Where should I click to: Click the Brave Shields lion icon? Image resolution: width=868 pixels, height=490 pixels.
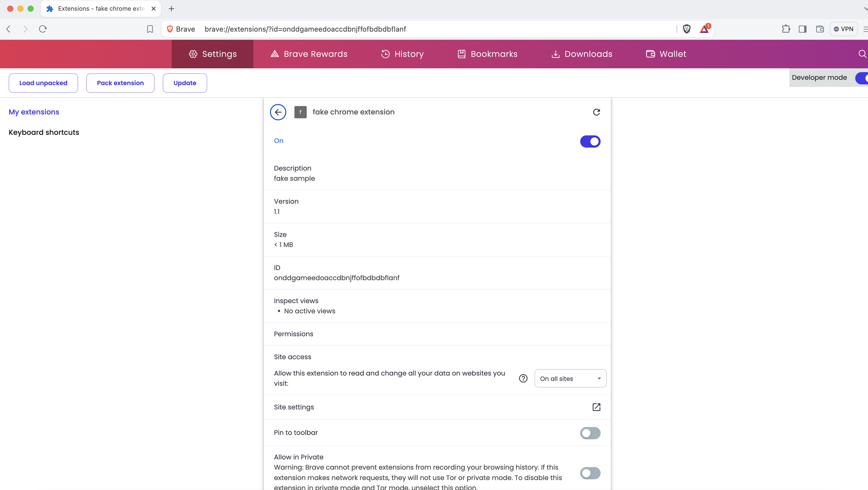coord(686,29)
